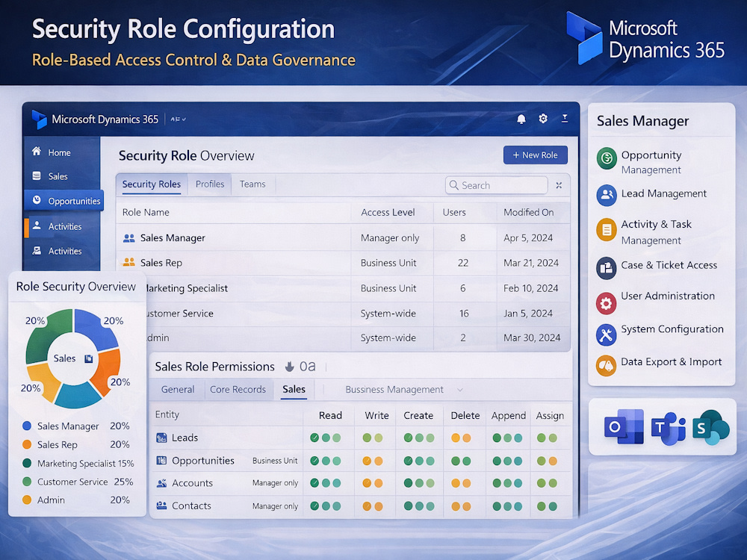Open Business Unit dropdown for Opportunities
The image size is (747, 560).
click(x=275, y=461)
